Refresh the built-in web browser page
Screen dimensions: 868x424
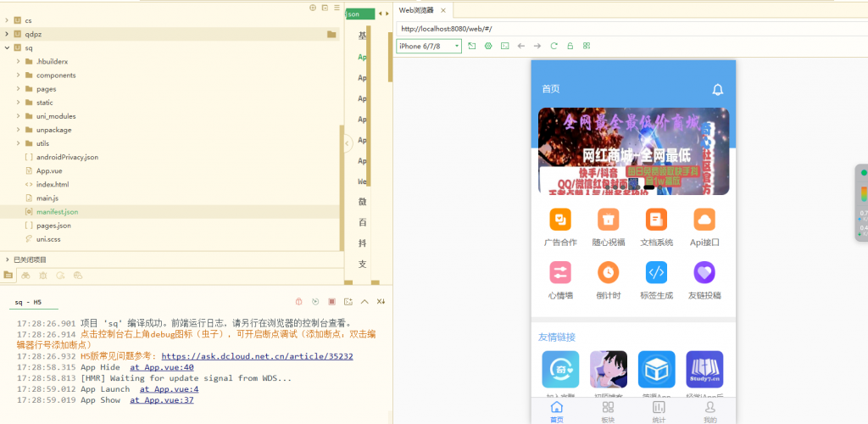(554, 46)
